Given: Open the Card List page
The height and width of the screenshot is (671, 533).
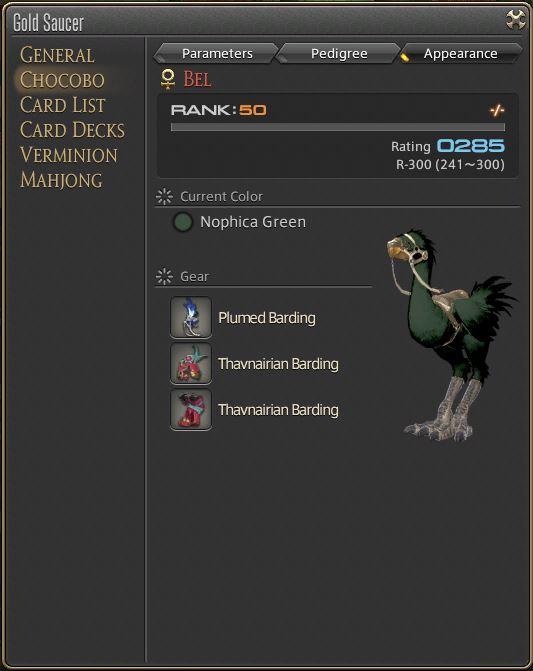Looking at the screenshot, I should point(62,105).
